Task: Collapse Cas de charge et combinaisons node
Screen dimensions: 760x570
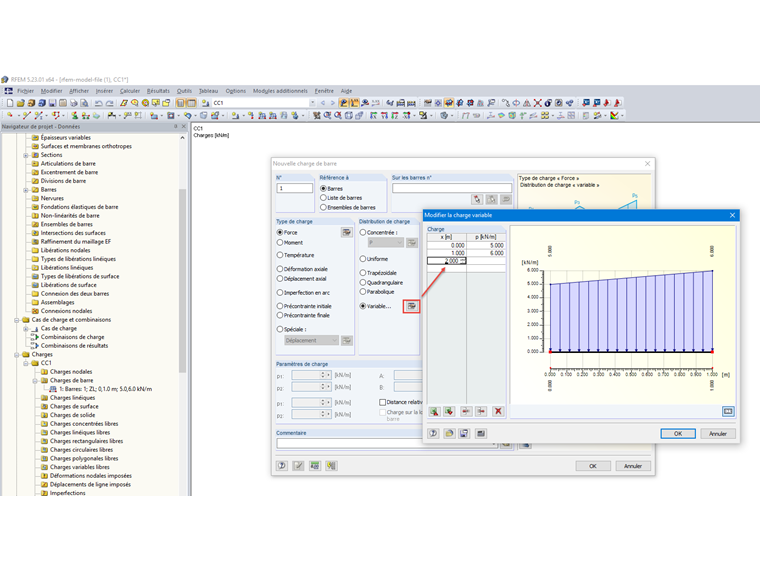Action: coord(17,320)
